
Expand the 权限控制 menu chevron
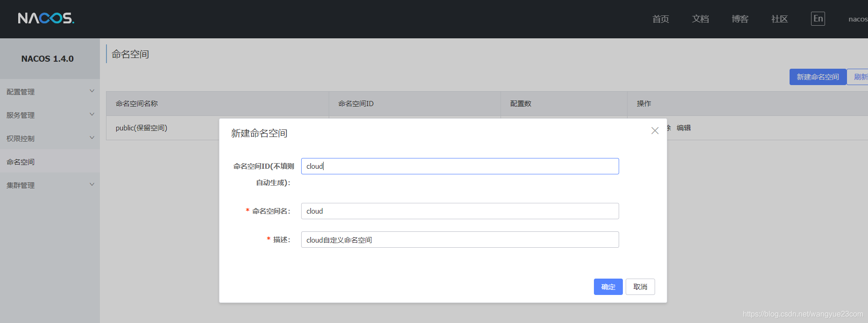(x=92, y=138)
